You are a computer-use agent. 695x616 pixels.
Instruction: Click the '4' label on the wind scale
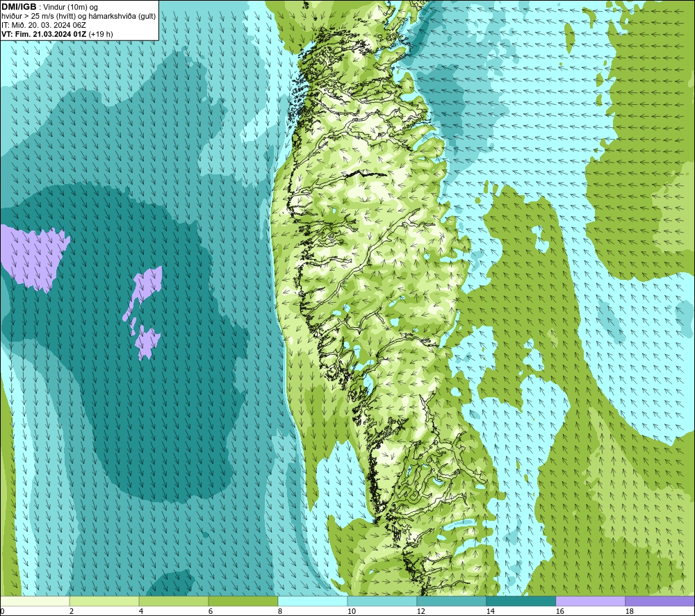[x=140, y=611]
